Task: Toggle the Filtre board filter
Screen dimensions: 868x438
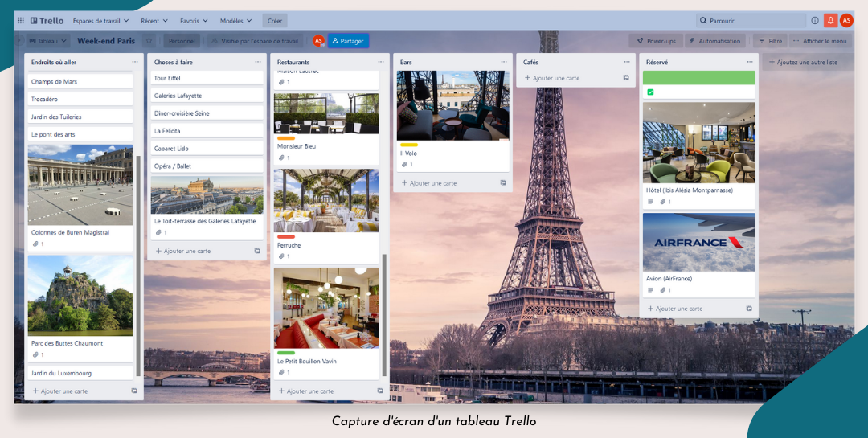Action: pos(770,41)
